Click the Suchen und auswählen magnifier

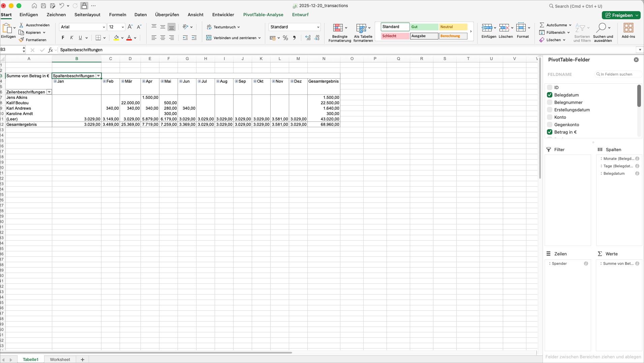(x=601, y=28)
